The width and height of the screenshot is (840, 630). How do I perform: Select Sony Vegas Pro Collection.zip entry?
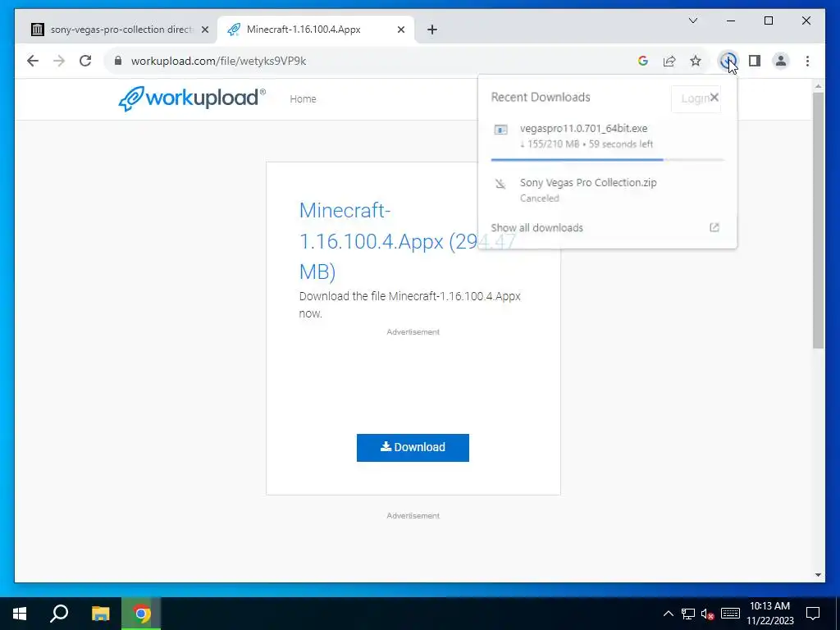(x=608, y=189)
